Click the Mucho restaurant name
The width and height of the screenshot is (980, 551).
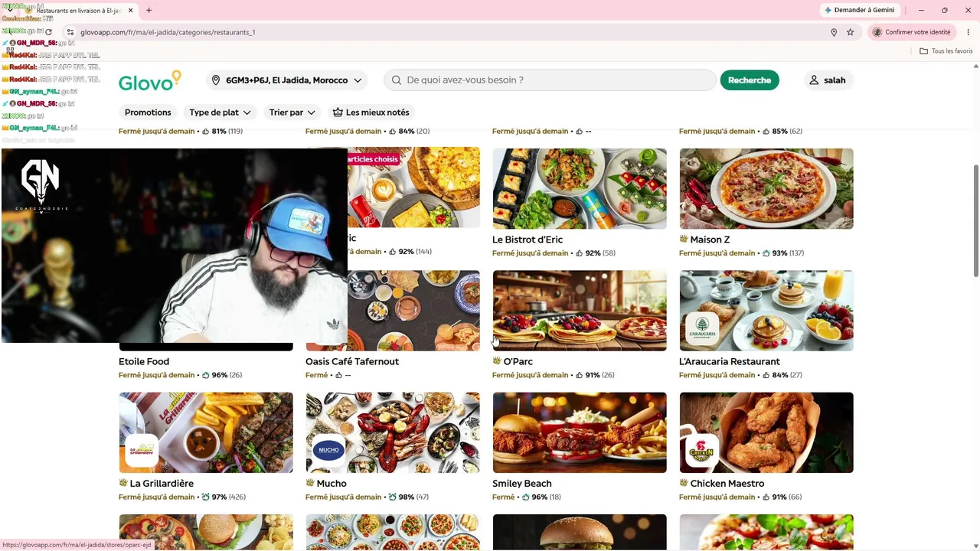(332, 484)
